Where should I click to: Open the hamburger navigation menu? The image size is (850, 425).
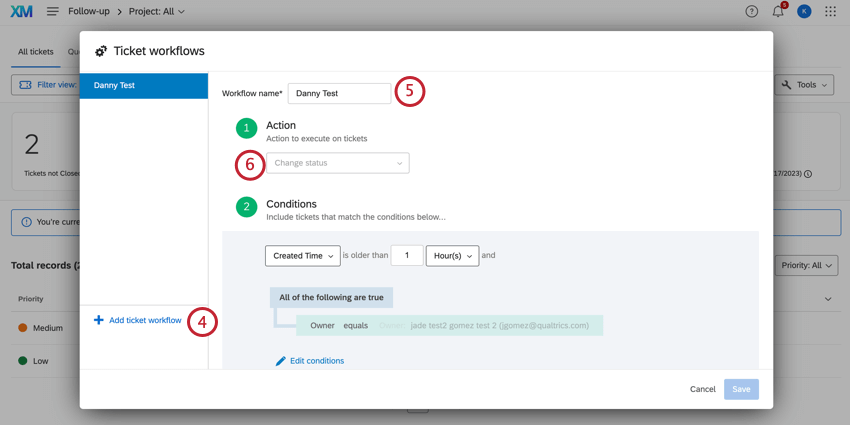(53, 11)
